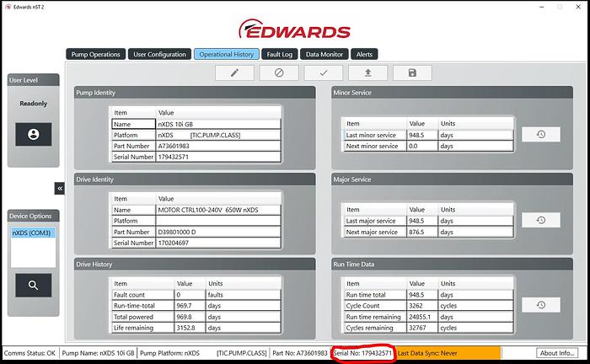Open the Pump Operations tab
The height and width of the screenshot is (364, 590).
coord(96,55)
